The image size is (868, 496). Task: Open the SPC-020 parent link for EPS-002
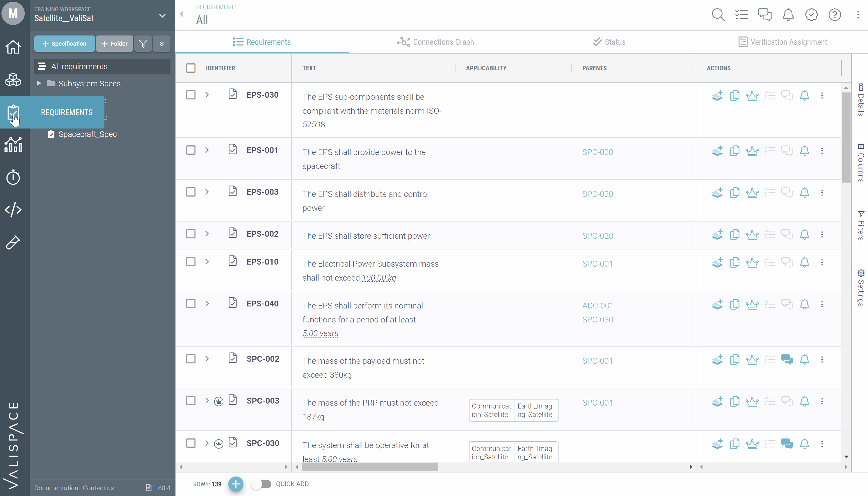(x=597, y=236)
